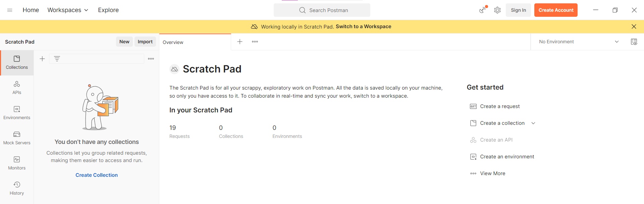The width and height of the screenshot is (644, 204).
Task: Open the Settings gear icon
Action: click(497, 10)
